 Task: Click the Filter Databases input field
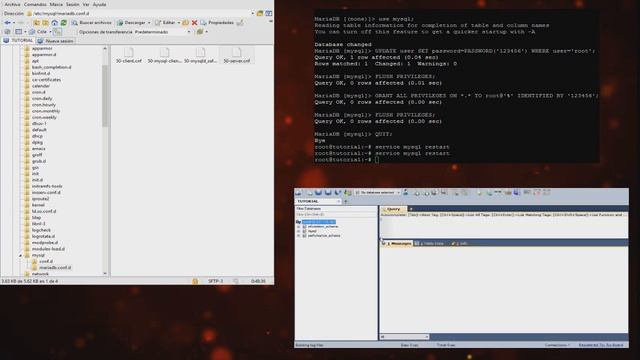click(x=336, y=214)
